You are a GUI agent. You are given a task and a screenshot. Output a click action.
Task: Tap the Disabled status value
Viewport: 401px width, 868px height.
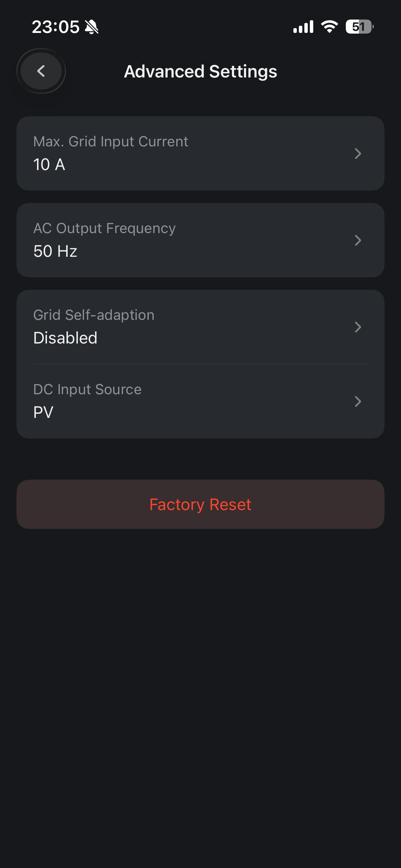tap(65, 338)
